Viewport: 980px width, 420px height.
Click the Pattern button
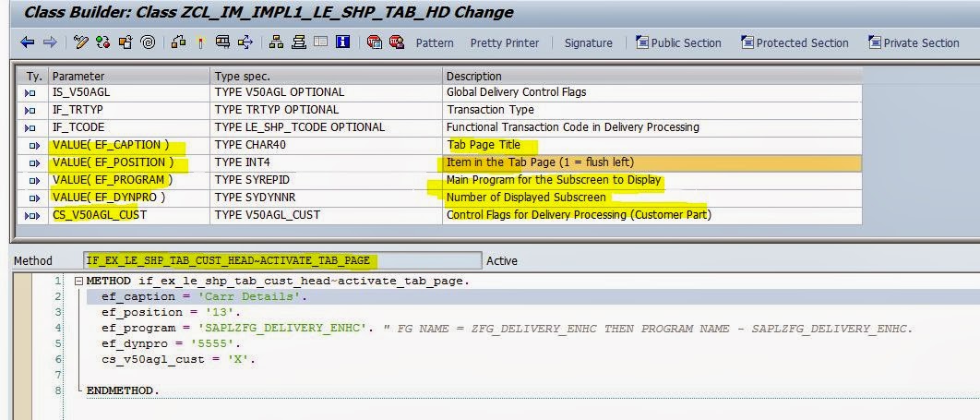click(435, 43)
